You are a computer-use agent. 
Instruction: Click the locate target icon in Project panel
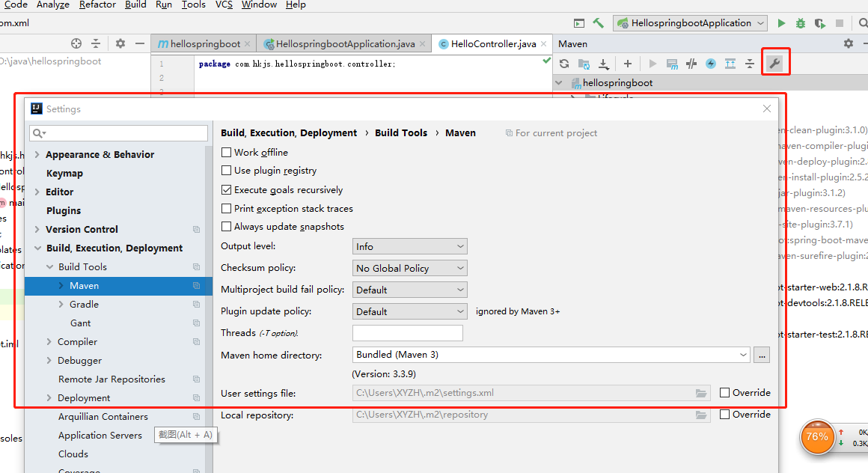[x=76, y=43]
